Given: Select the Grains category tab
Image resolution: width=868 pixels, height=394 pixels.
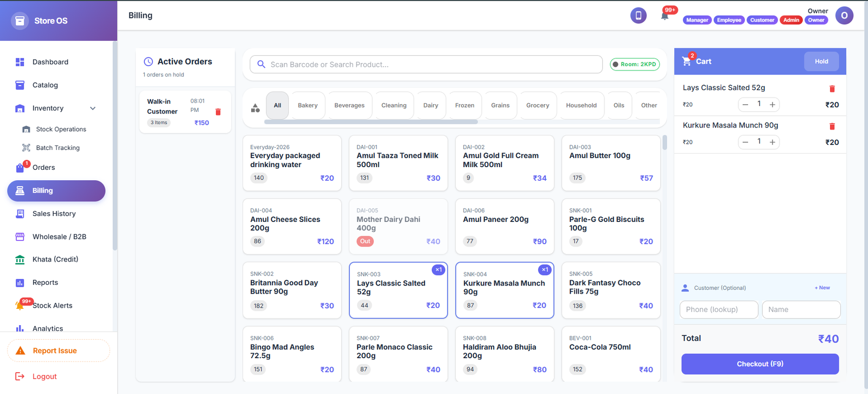Looking at the screenshot, I should [500, 105].
